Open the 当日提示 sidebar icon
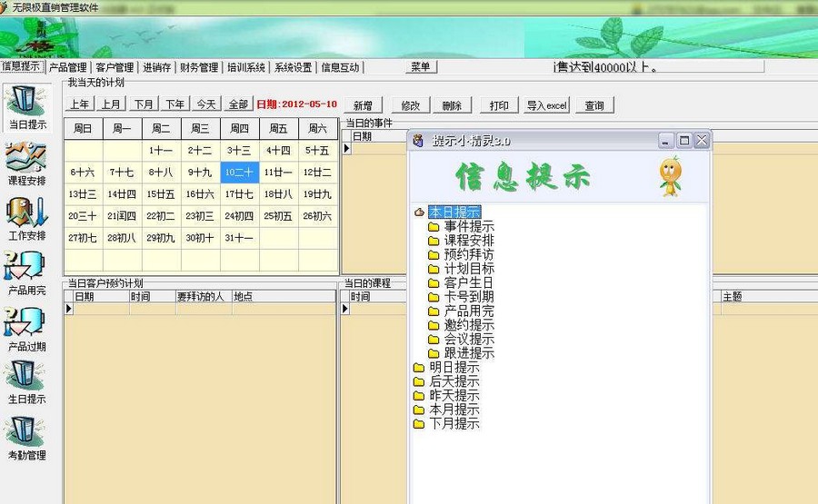The image size is (818, 504). [27, 107]
